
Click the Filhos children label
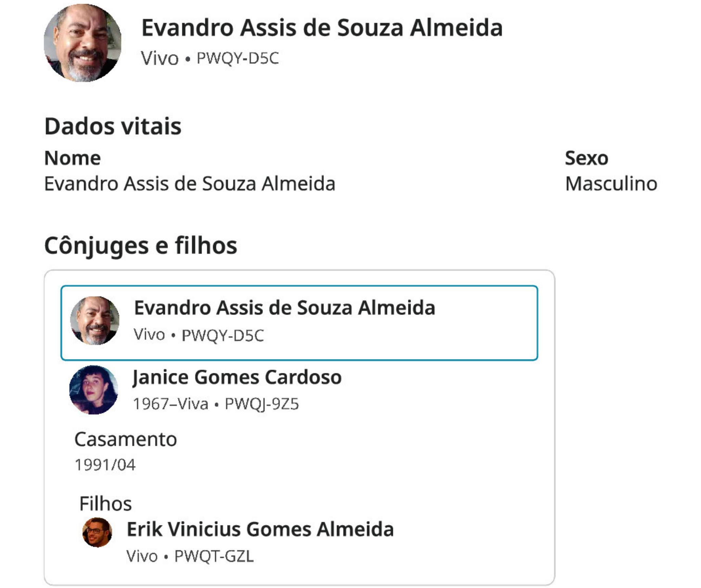(105, 503)
